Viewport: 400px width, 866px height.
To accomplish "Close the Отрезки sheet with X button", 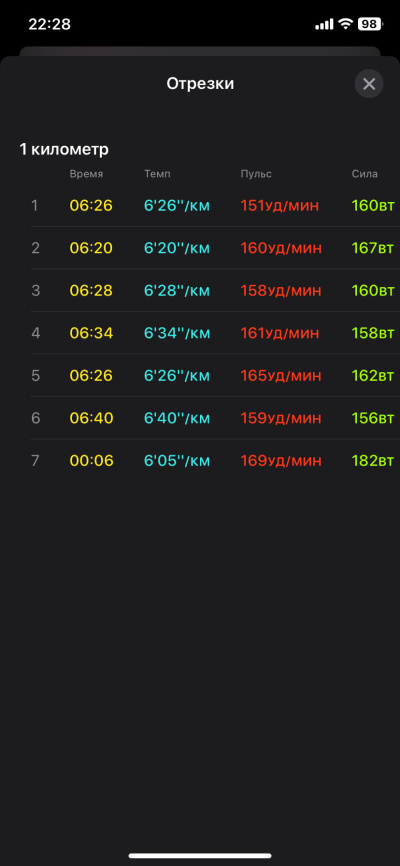I will click(369, 84).
